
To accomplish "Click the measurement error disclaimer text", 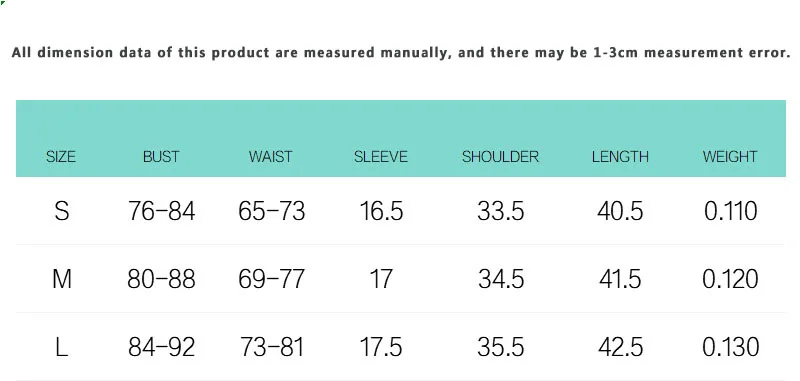I will [x=401, y=53].
